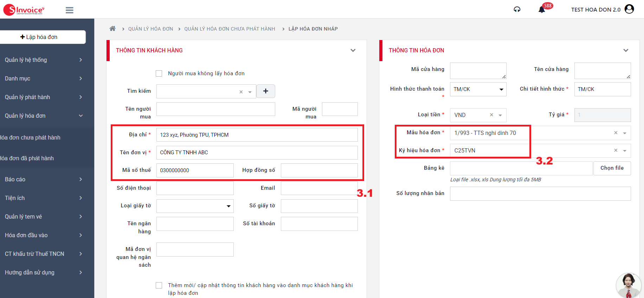Click the user profile avatar icon

(x=629, y=9)
